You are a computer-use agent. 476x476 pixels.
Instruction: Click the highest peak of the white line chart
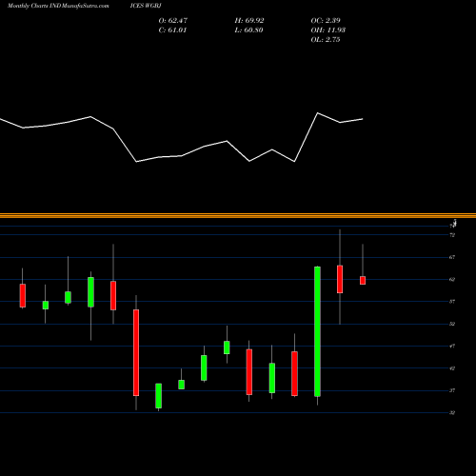318,113
